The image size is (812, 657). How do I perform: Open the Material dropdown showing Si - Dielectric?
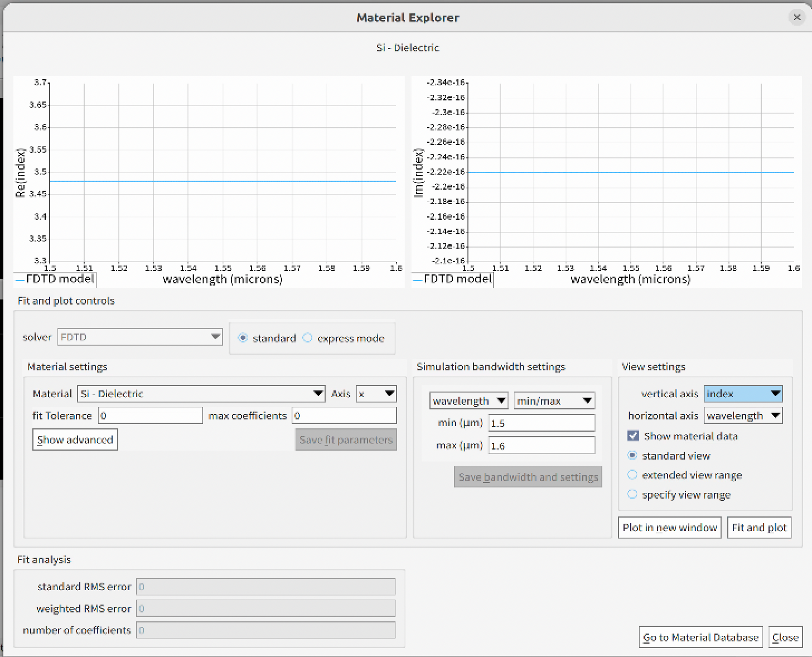pyautogui.click(x=201, y=394)
